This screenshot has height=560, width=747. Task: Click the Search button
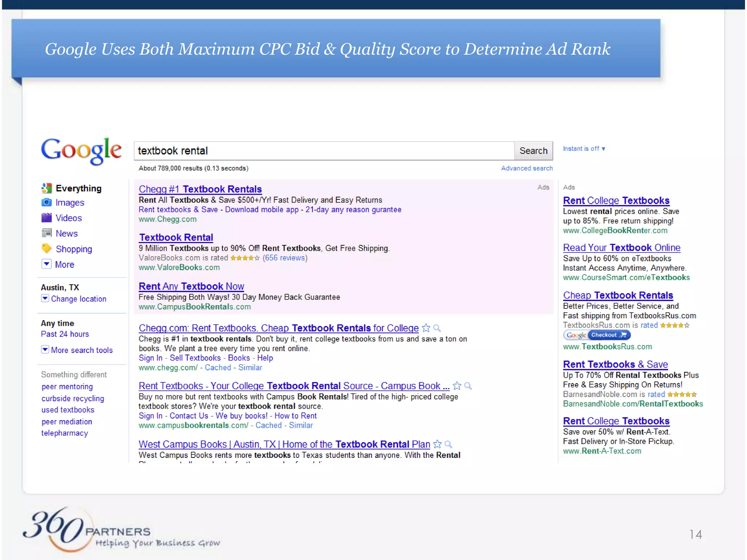point(533,151)
